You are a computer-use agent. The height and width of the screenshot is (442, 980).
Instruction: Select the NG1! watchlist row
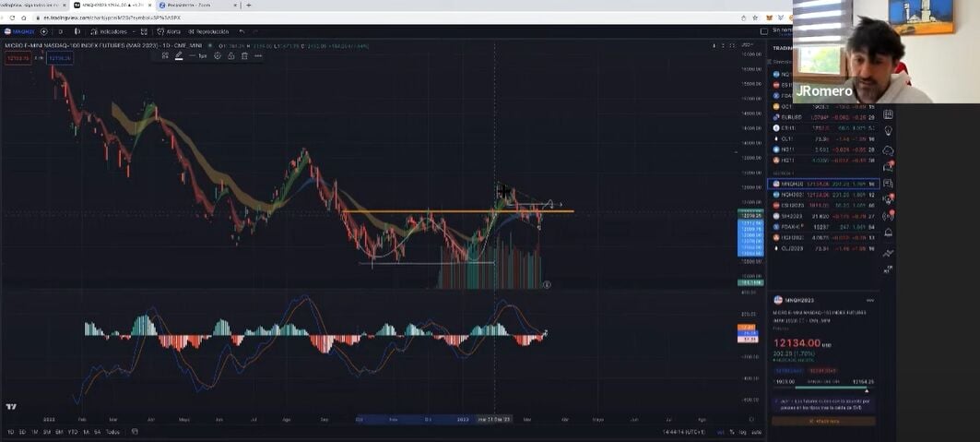[x=824, y=149]
